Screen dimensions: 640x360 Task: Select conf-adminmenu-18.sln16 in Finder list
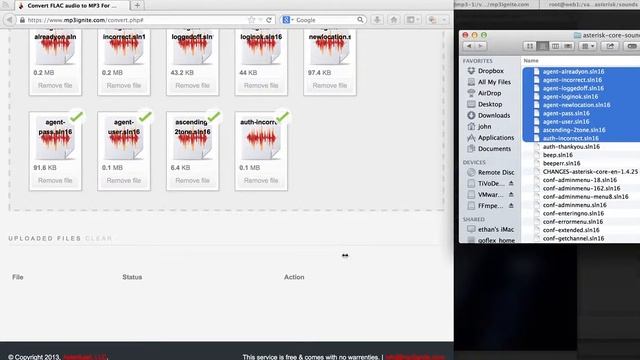(x=581, y=180)
